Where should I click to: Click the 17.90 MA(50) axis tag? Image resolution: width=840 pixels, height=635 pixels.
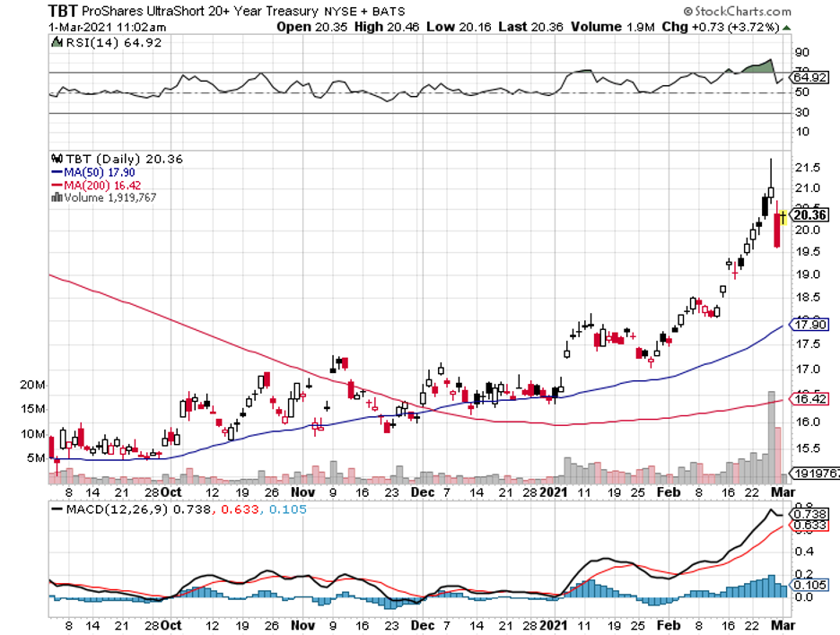(x=810, y=325)
